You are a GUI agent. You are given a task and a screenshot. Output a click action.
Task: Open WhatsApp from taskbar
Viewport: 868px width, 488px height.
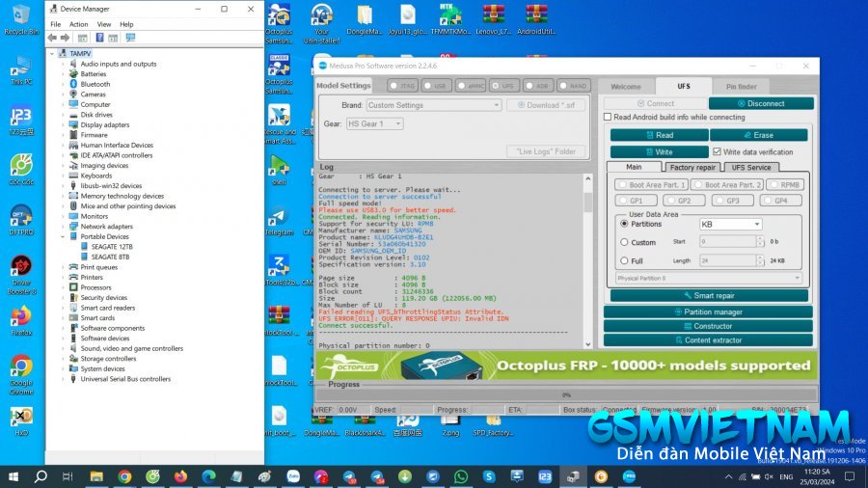point(461,476)
